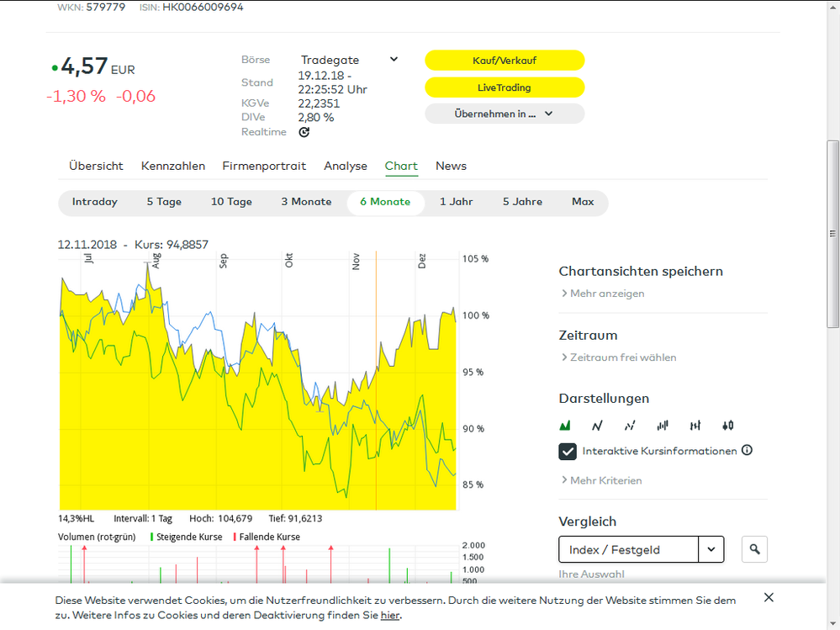Show info about Interaktive Kursinformationen
Image resolution: width=840 pixels, height=630 pixels.
point(747,451)
